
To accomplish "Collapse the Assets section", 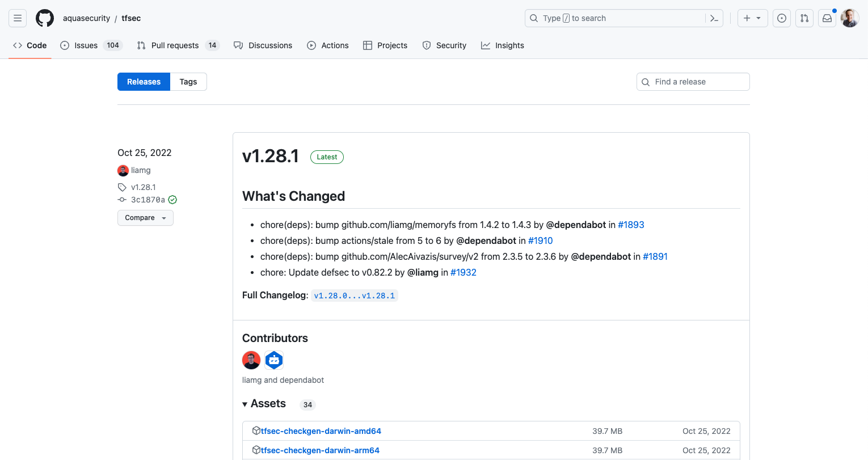I will 246,404.
